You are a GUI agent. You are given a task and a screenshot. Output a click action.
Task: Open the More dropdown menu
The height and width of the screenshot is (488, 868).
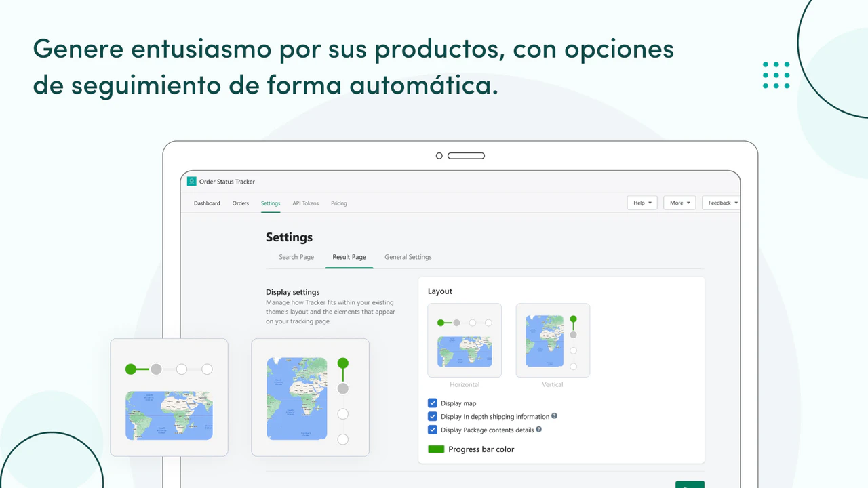click(680, 203)
